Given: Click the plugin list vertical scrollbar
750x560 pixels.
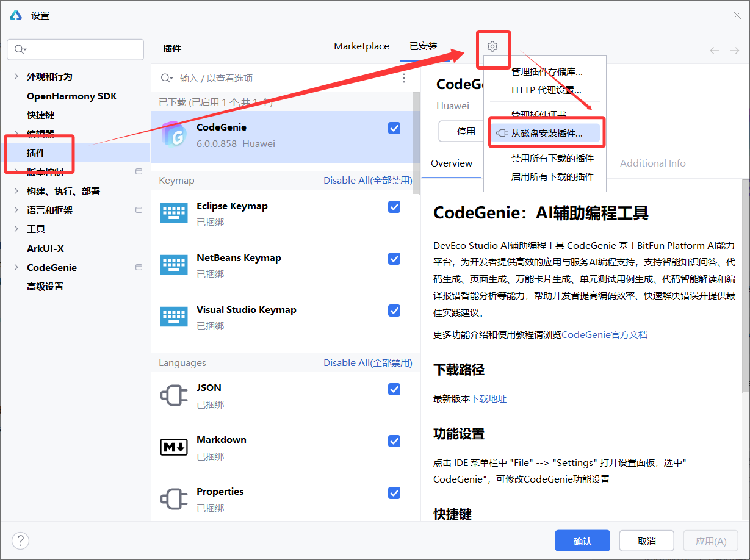Looking at the screenshot, I should [x=417, y=143].
